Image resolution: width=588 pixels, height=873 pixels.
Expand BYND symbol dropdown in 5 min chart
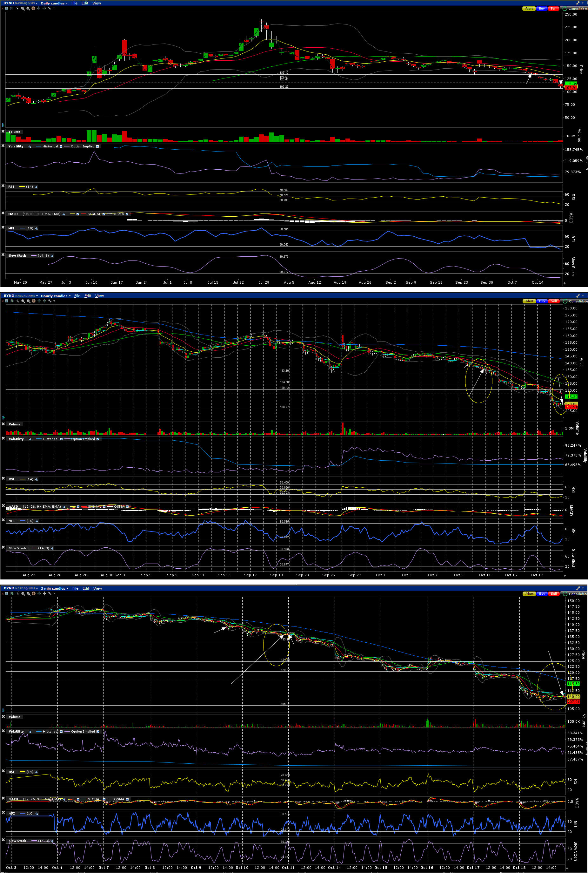pyautogui.click(x=37, y=589)
